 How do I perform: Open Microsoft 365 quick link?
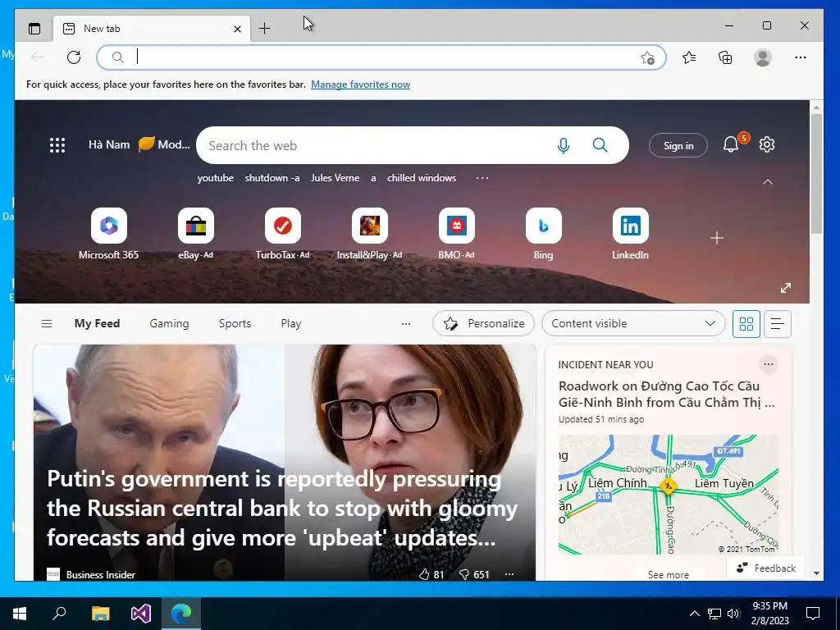click(x=109, y=234)
